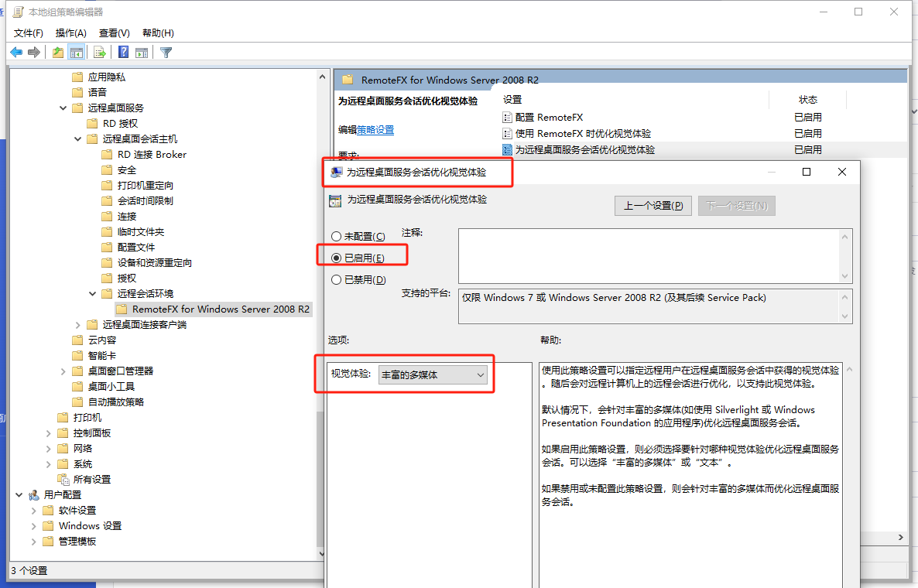Expand the 远程桌面连接客户端 tree node
This screenshot has height=588, width=918.
click(78, 325)
